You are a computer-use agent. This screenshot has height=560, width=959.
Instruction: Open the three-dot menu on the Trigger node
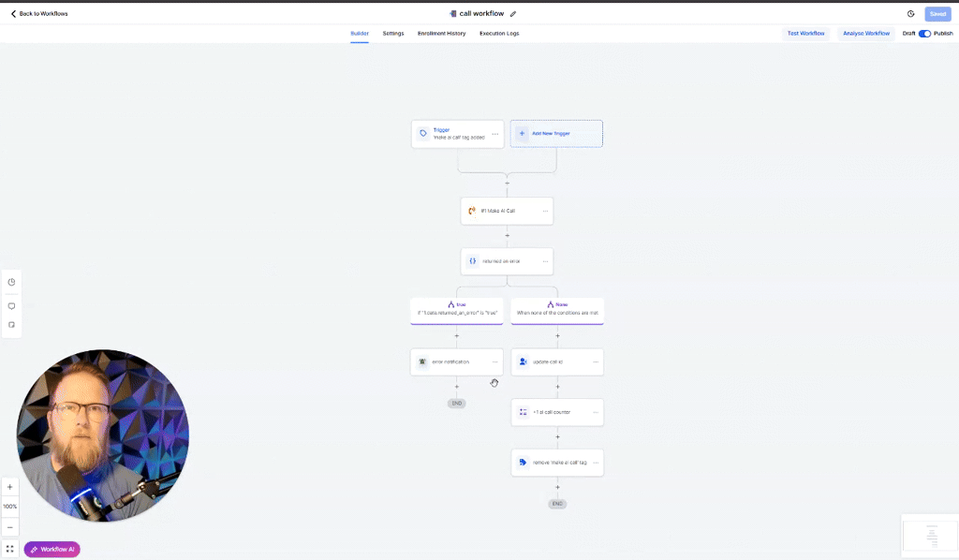494,133
